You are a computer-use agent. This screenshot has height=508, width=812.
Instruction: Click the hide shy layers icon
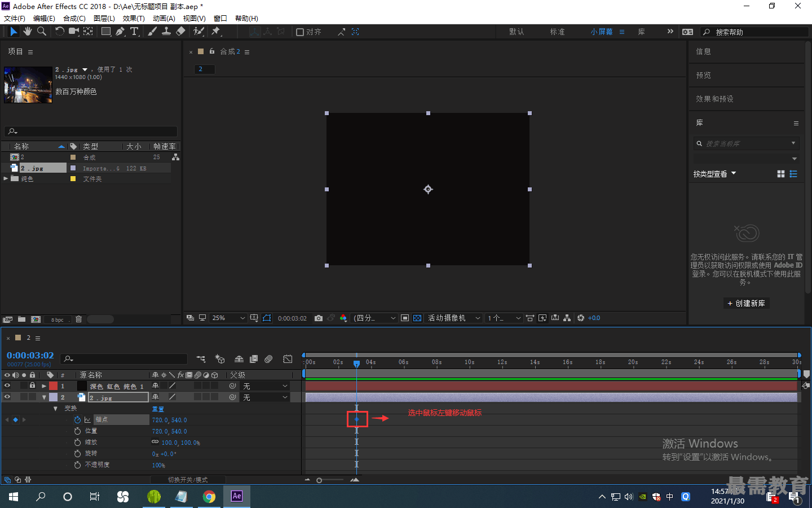click(239, 359)
